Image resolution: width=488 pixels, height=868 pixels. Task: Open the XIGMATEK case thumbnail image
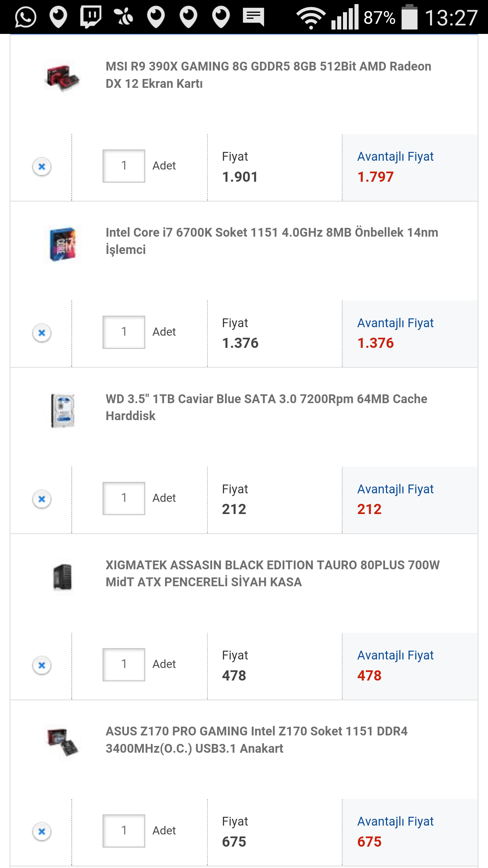62,576
